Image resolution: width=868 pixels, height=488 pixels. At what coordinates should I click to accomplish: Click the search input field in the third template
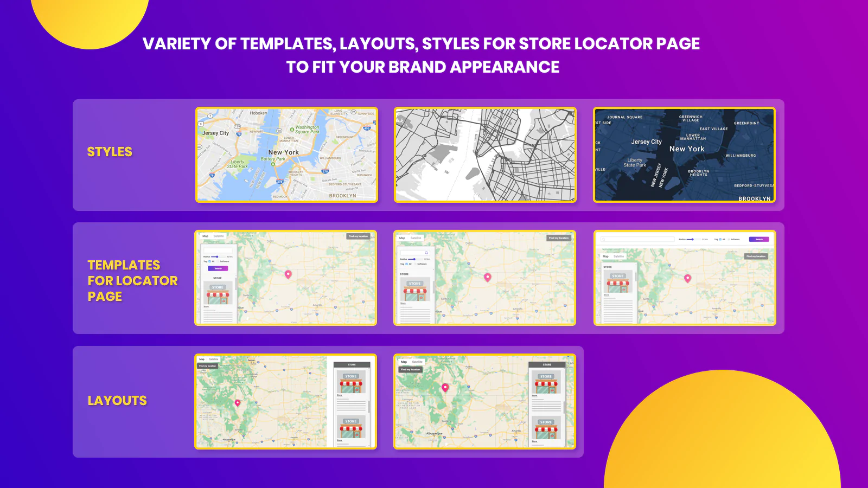click(x=637, y=239)
